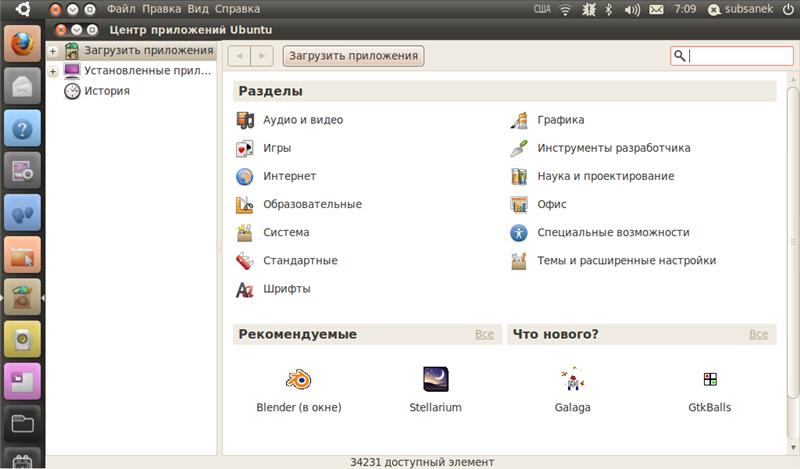The height and width of the screenshot is (469, 800).
Task: Click the vertical scrollbar handle
Action: (x=792, y=242)
